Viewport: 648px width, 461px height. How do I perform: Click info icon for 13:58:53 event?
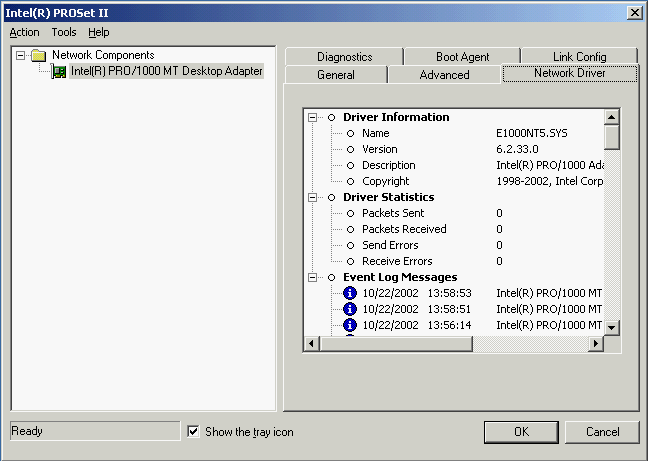click(350, 293)
